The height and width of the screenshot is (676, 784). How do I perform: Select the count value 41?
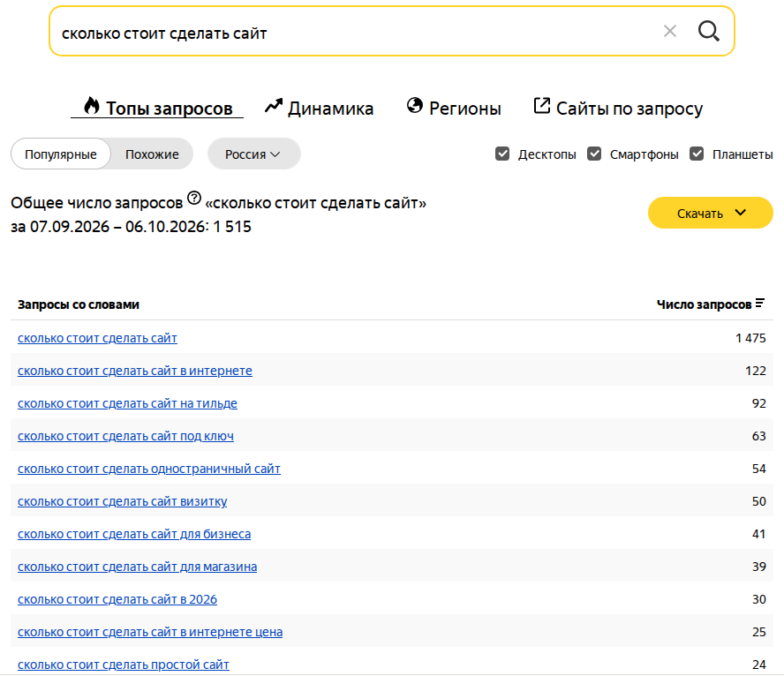tap(759, 534)
